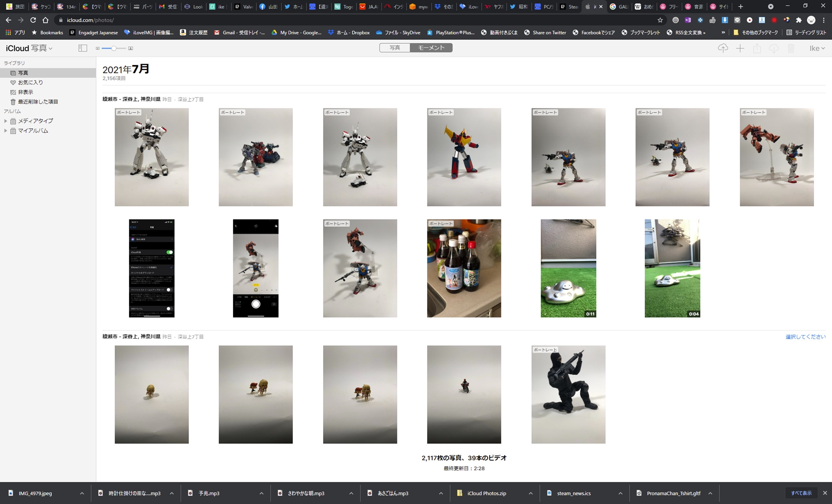Open お気に入り in the library sidebar
This screenshot has width=832, height=504.
[29, 82]
